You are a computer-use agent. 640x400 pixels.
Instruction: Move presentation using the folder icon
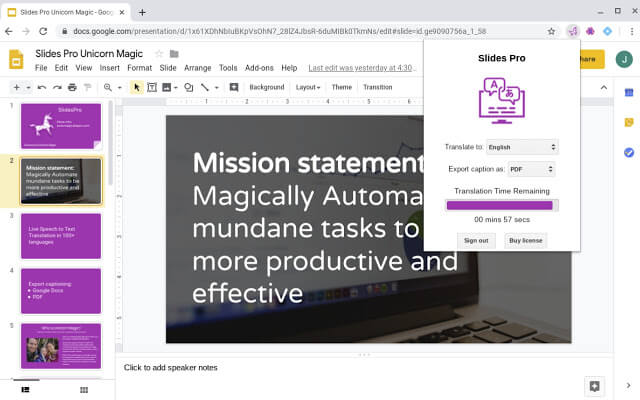tap(174, 53)
